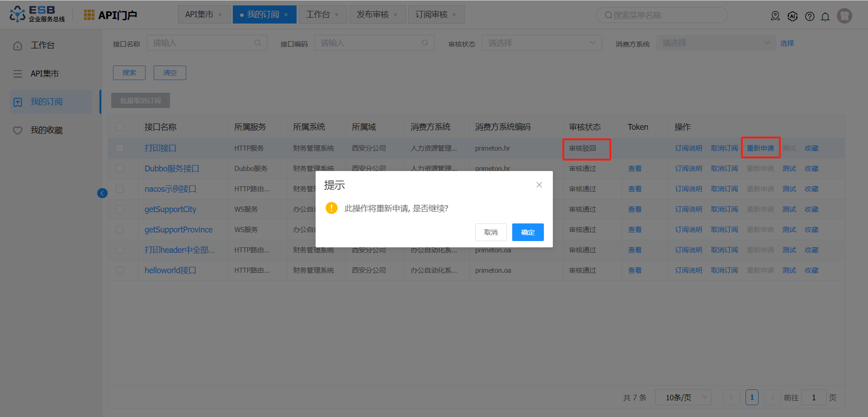Open the AI assistant icon in header

pos(793,16)
